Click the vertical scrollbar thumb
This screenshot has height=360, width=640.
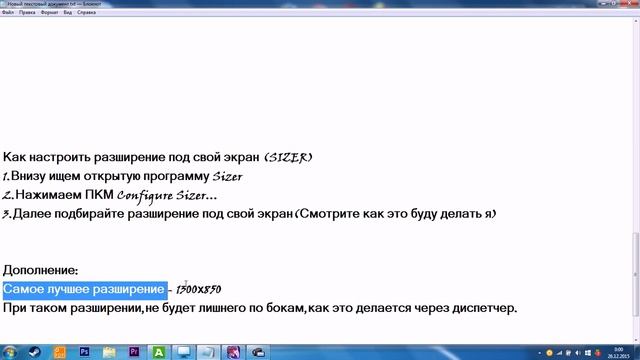click(x=636, y=274)
